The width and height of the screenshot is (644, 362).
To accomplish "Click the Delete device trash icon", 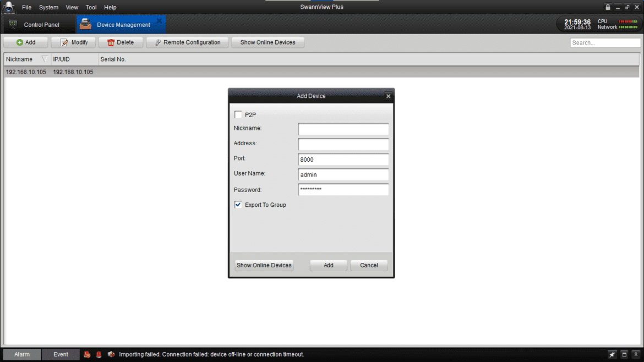I will click(x=111, y=42).
